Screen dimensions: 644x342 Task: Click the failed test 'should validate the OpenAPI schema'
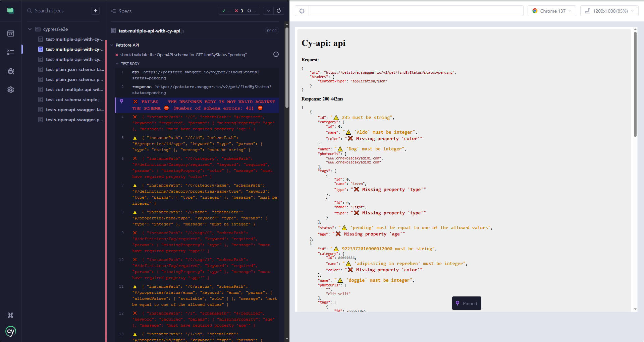coord(183,55)
